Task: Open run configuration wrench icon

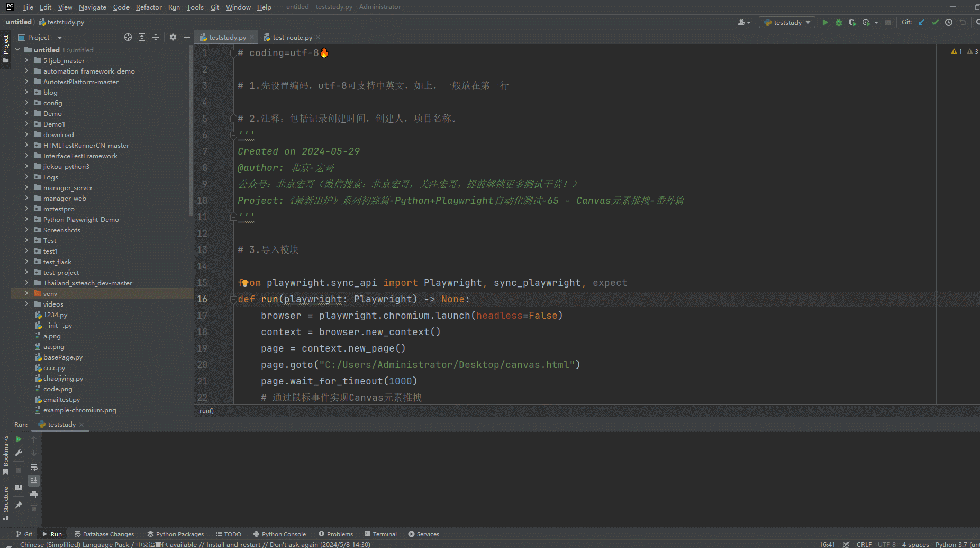Action: point(19,453)
